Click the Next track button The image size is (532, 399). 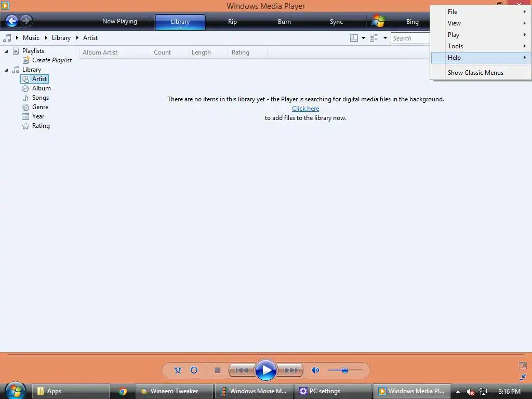tap(290, 370)
